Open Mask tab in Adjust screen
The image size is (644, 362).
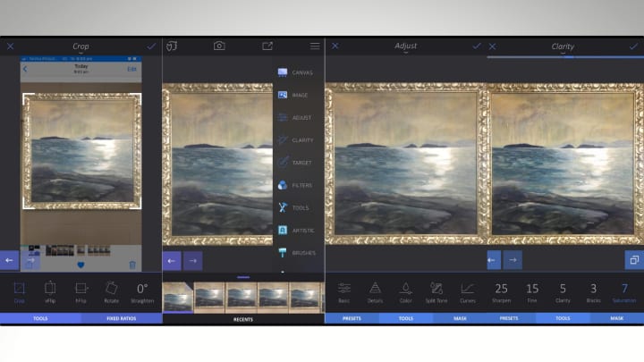[460, 318]
